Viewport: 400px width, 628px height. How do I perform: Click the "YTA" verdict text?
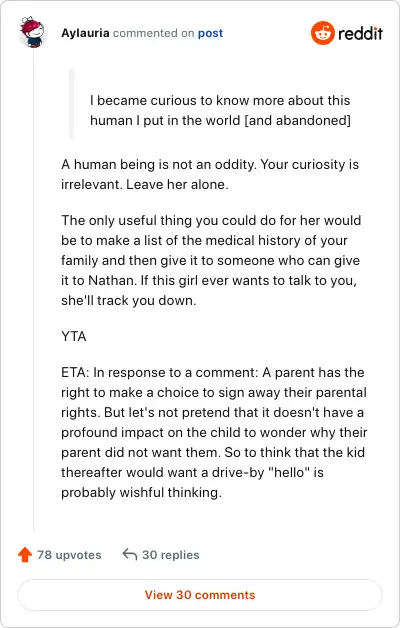point(74,336)
